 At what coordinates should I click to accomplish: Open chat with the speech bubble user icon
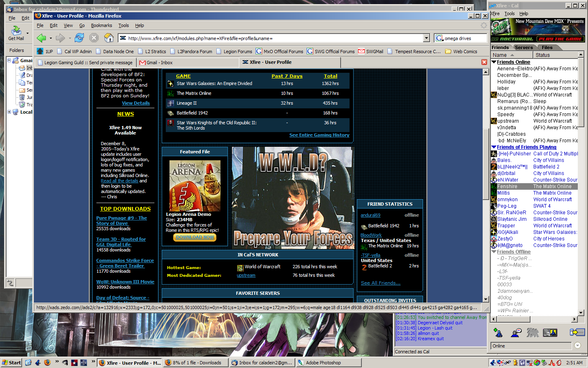click(x=516, y=332)
